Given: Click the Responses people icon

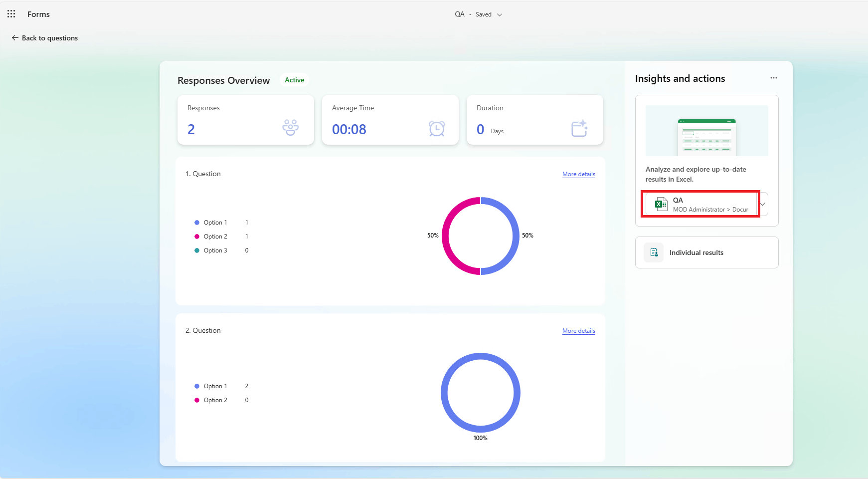Looking at the screenshot, I should (x=290, y=128).
